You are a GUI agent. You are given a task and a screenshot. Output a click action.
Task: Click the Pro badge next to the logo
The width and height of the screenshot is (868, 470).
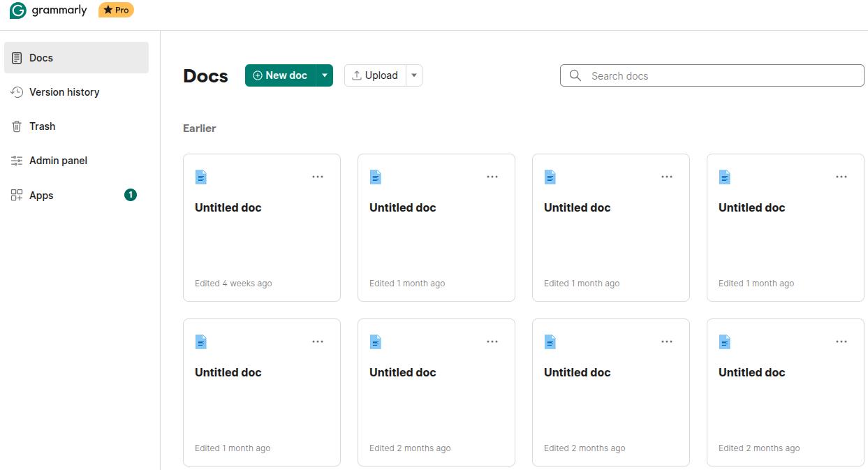click(116, 10)
